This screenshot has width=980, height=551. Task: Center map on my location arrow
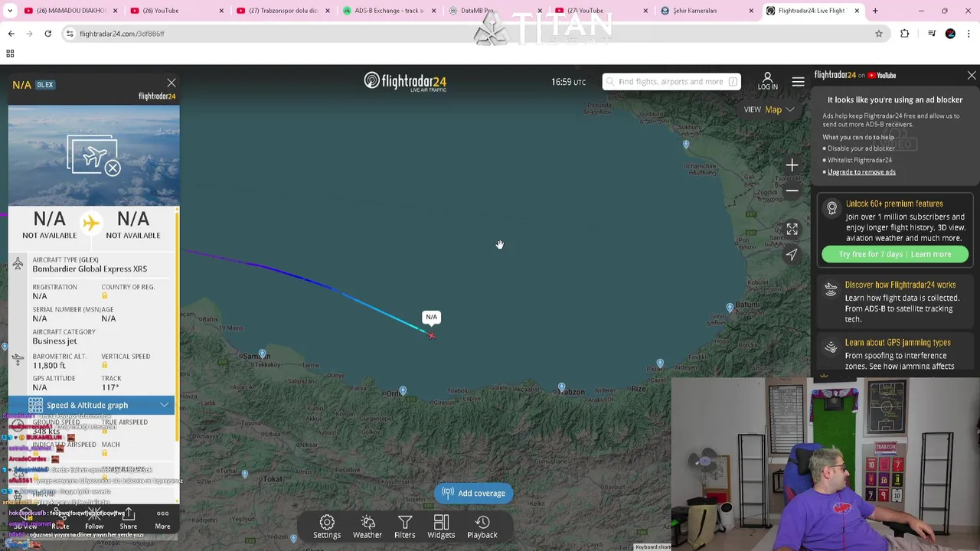(792, 254)
